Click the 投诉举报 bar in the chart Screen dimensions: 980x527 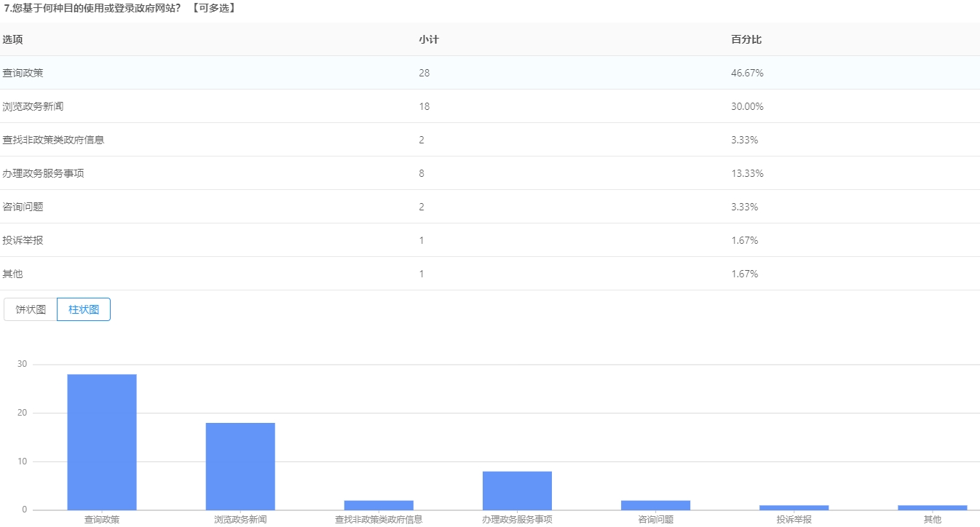[x=794, y=507]
